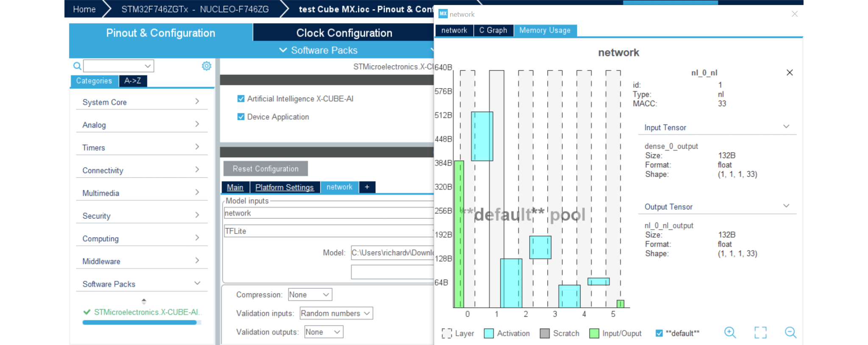Open the Platform Settings tab

[x=284, y=187]
